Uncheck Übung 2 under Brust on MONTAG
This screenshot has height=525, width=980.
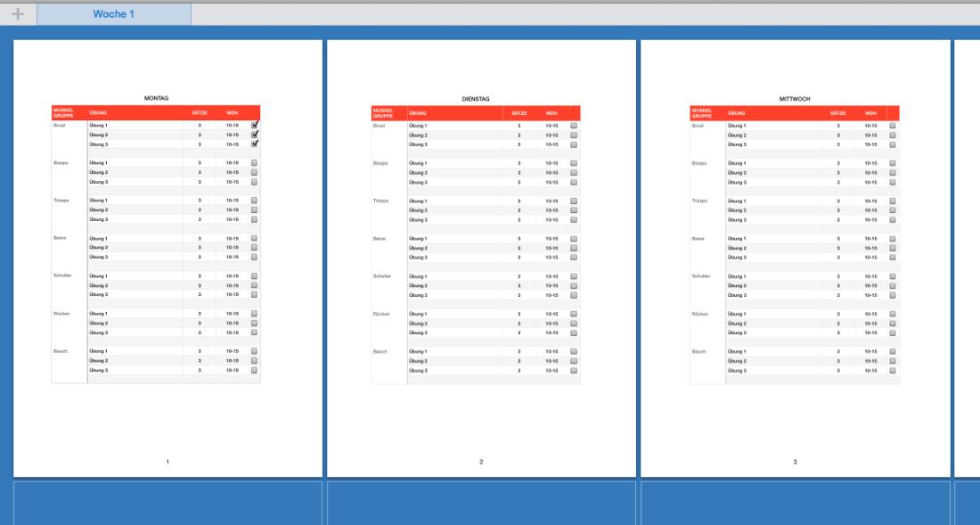click(253, 135)
